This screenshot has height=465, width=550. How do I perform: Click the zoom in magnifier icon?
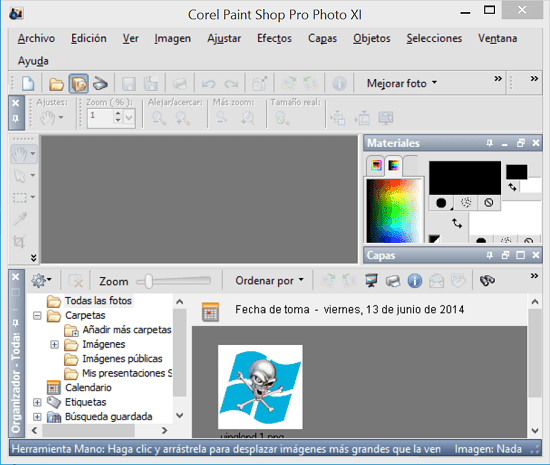[x=182, y=118]
